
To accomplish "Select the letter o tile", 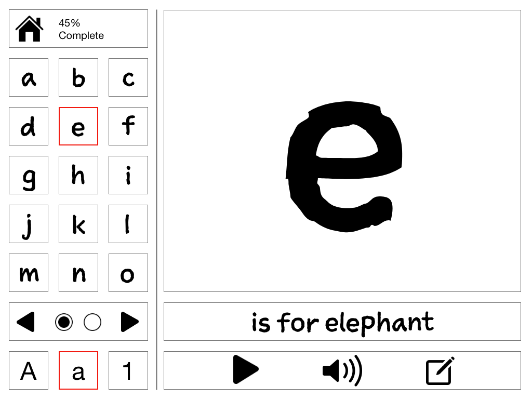I will click(128, 273).
